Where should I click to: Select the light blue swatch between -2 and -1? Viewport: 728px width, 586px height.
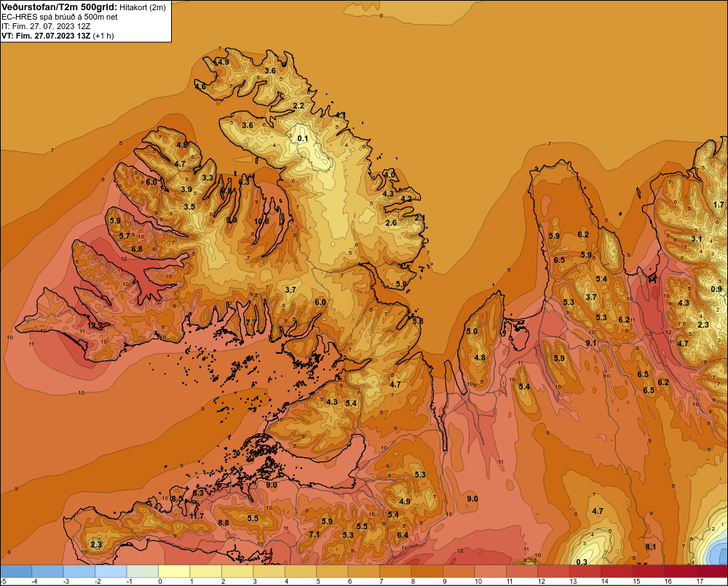point(111,571)
